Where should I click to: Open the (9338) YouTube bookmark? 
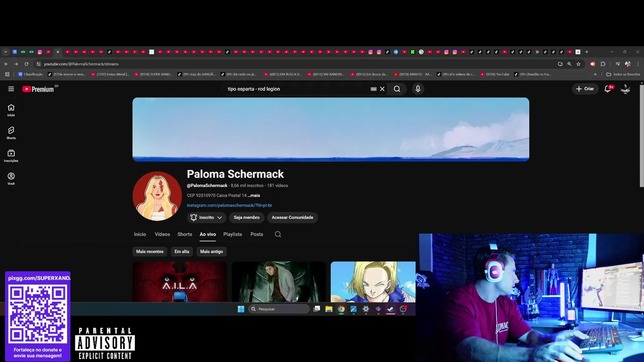click(495, 74)
